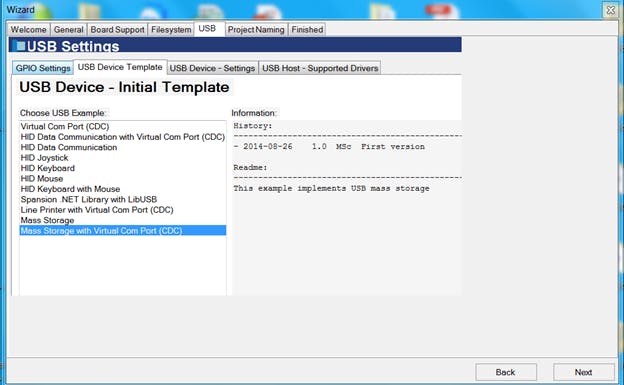This screenshot has height=385, width=624.
Task: Switch to GPIO Settings sub-tab
Action: click(x=43, y=68)
